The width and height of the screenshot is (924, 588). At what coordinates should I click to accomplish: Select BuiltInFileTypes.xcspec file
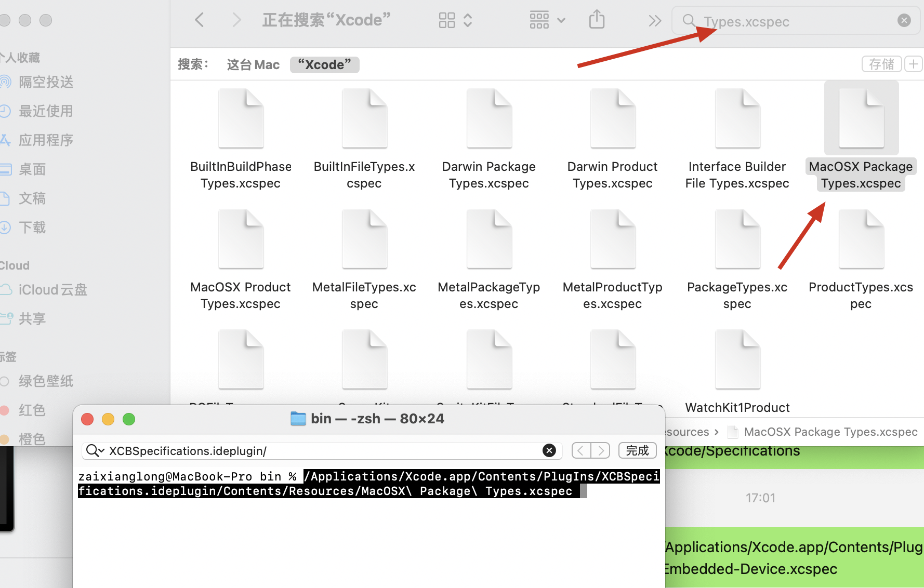364,140
